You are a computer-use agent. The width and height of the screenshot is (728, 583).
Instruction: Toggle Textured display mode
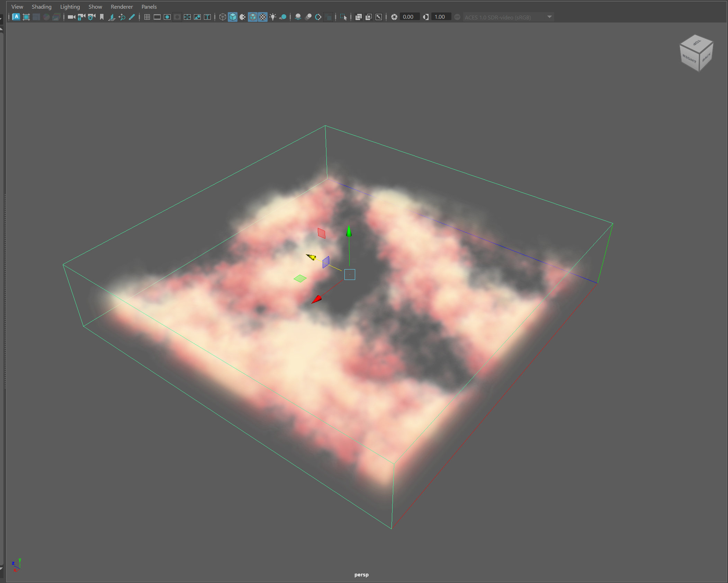[263, 17]
